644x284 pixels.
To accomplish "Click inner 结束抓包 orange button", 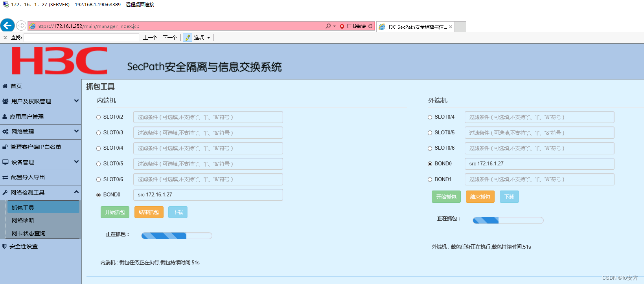I will click(x=149, y=212).
